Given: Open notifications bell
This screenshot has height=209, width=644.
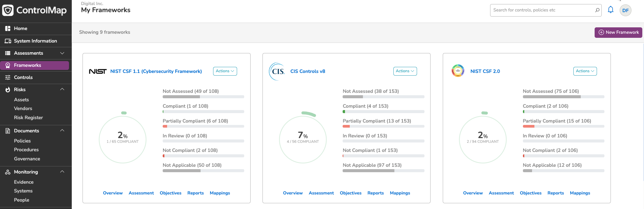Looking at the screenshot, I should [611, 10].
